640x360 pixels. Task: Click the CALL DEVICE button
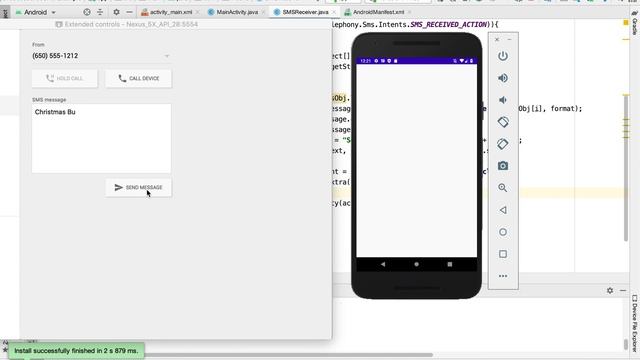[138, 78]
